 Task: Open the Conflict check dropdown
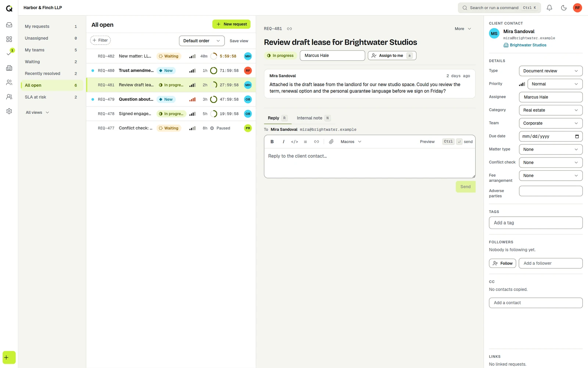(551, 163)
